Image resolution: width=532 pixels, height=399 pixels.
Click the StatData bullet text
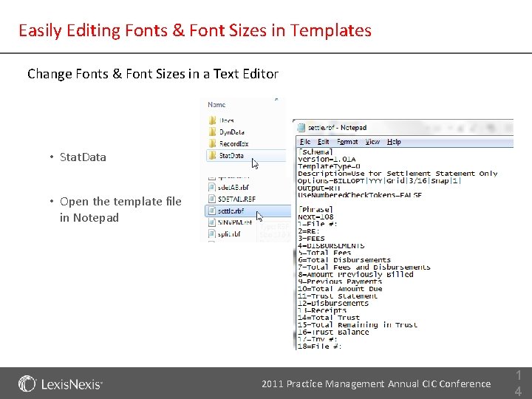coord(83,157)
